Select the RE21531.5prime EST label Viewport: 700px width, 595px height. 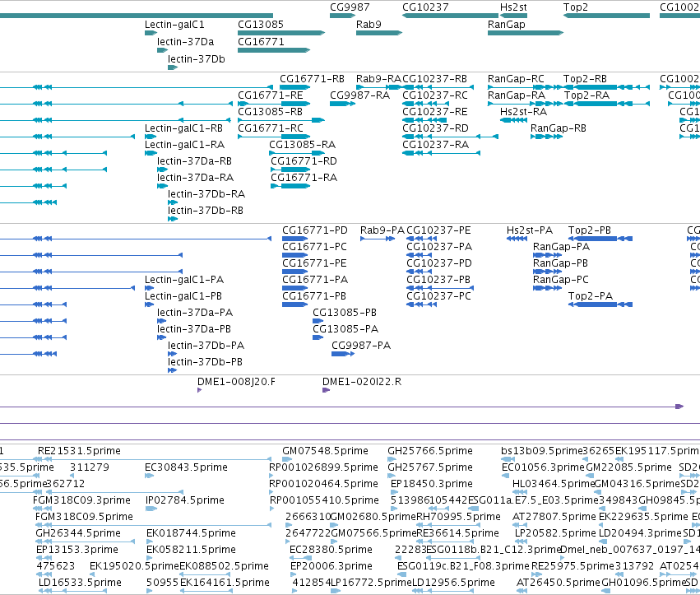point(79,451)
